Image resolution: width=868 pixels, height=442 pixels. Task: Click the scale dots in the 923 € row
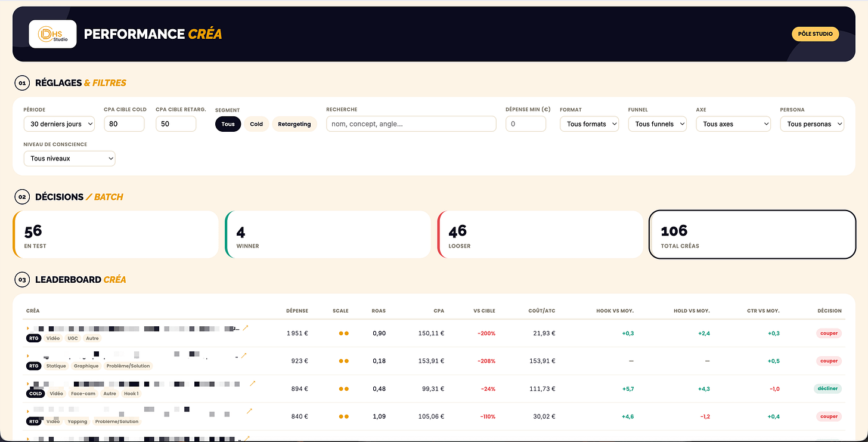[343, 361]
